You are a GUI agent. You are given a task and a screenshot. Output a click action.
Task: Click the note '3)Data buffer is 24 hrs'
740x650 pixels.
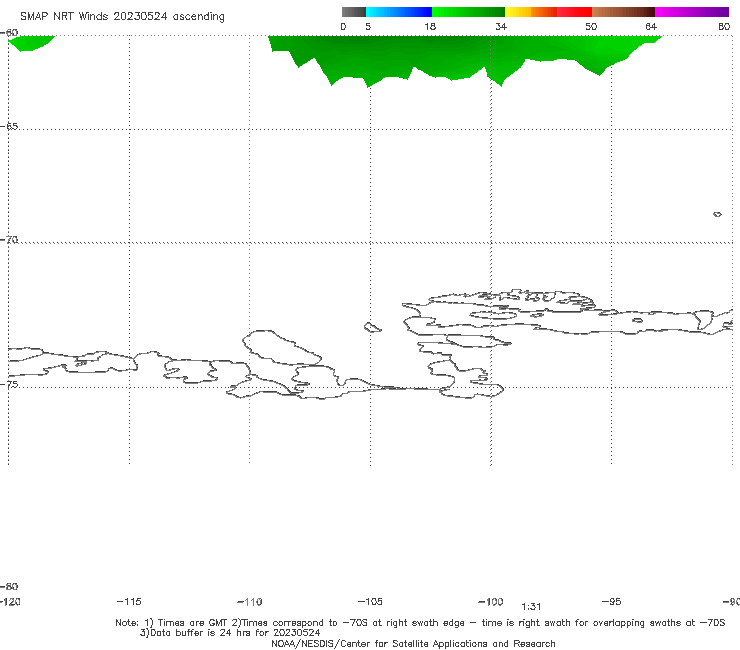coord(230,633)
